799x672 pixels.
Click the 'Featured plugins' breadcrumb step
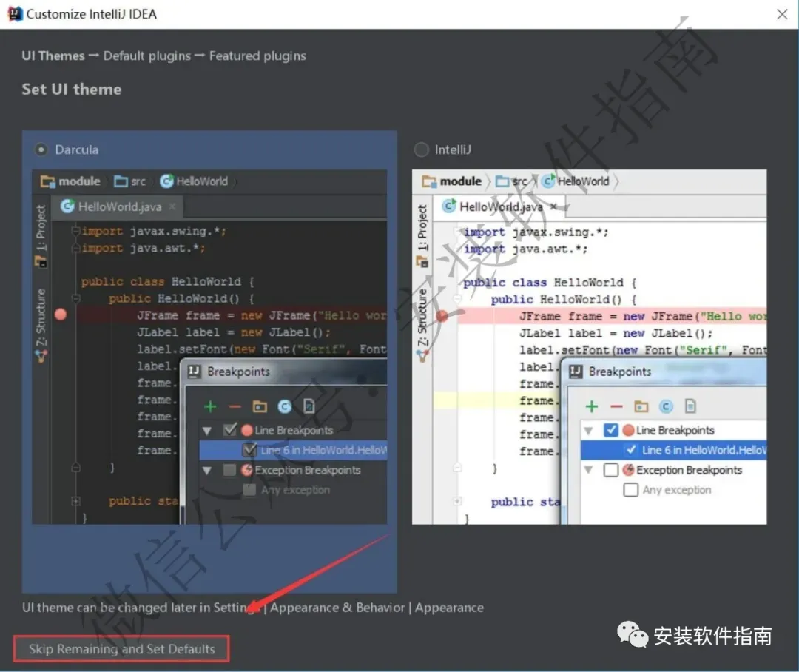point(257,56)
